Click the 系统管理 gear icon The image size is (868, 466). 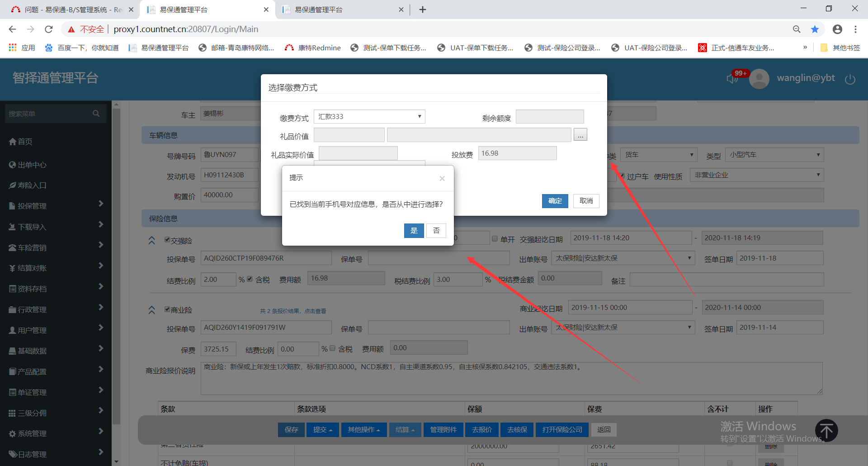tap(13, 433)
